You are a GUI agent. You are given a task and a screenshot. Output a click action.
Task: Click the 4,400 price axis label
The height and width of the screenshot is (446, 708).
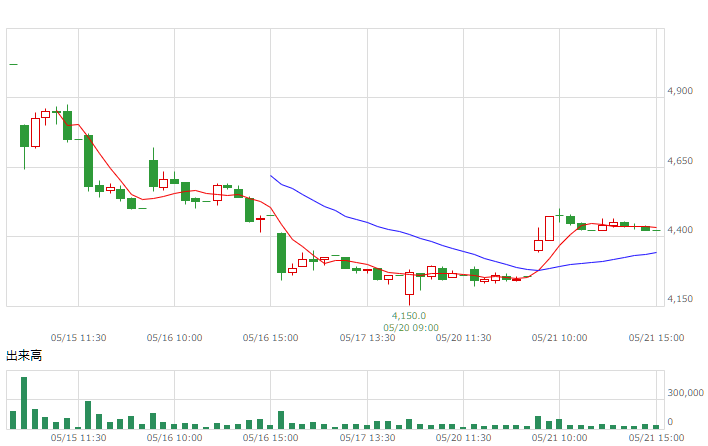[680, 230]
